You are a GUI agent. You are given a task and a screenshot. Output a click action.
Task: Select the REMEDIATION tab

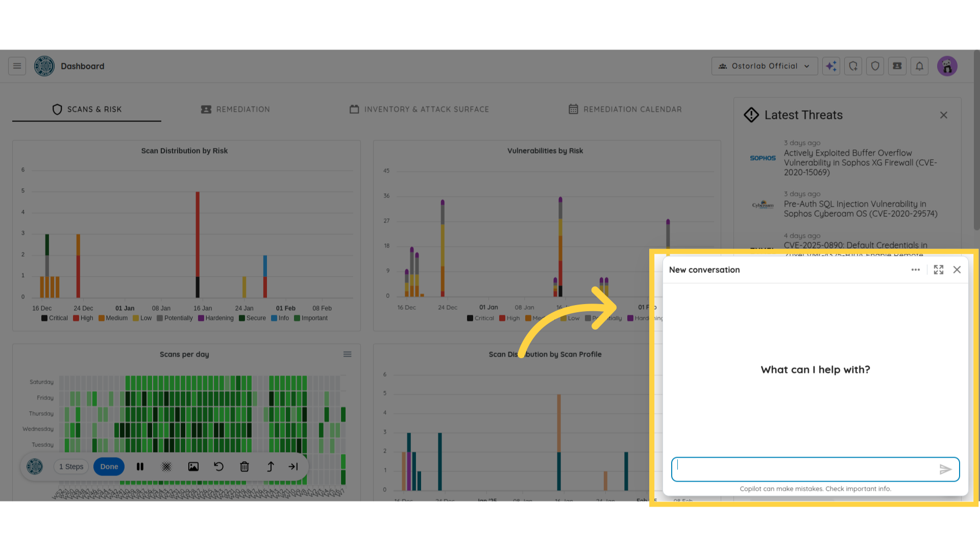(235, 109)
